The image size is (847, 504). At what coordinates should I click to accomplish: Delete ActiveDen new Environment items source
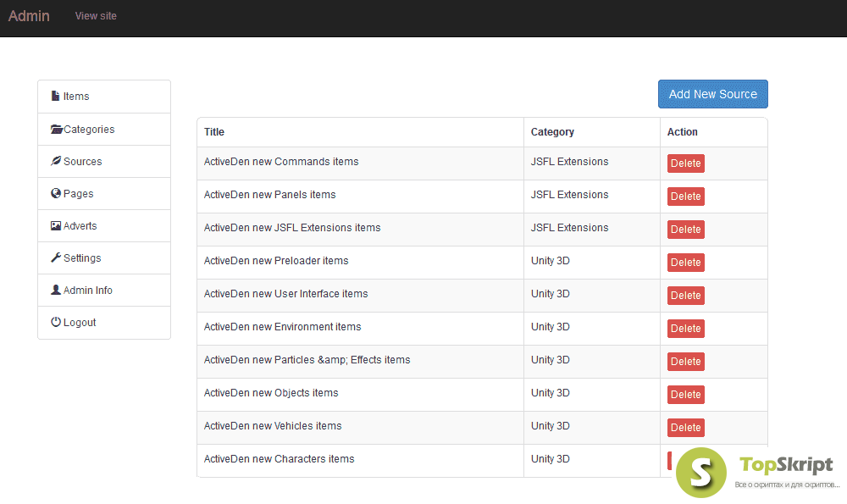(x=685, y=328)
